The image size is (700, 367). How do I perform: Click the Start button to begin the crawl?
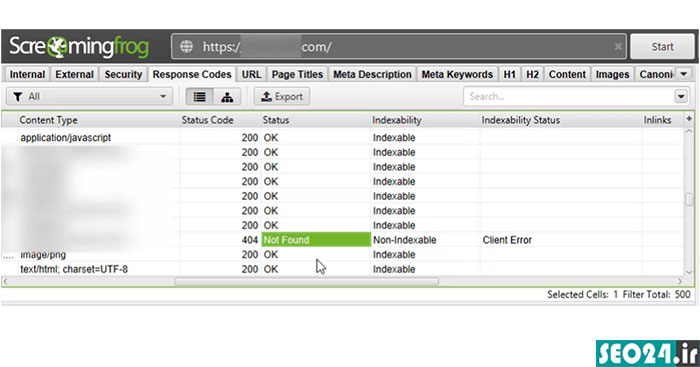click(x=662, y=46)
